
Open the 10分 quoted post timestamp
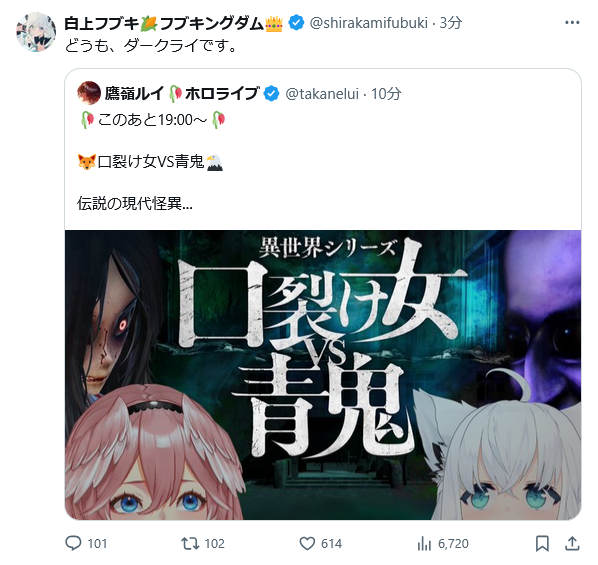pos(386,93)
